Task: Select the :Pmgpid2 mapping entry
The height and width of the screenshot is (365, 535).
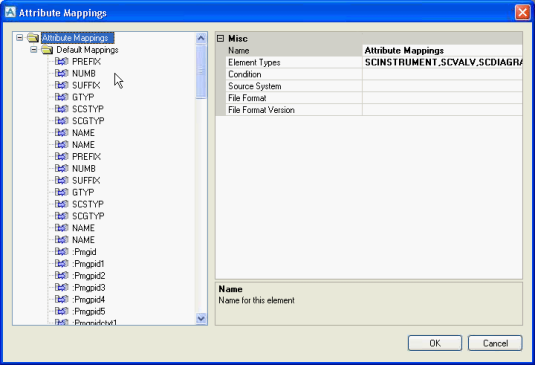Action: point(89,276)
